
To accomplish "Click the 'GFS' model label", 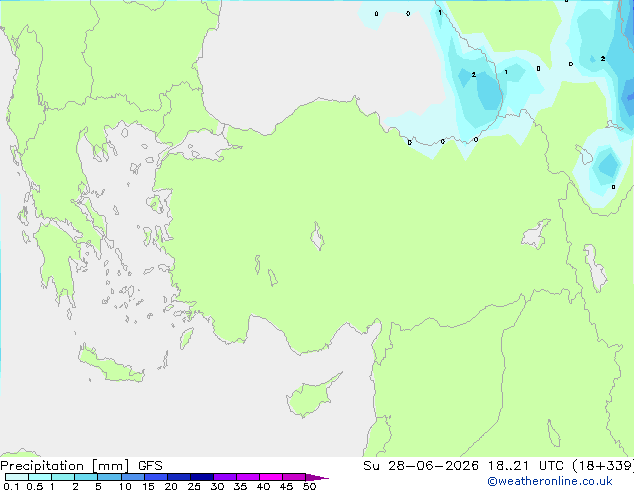I will tap(150, 466).
